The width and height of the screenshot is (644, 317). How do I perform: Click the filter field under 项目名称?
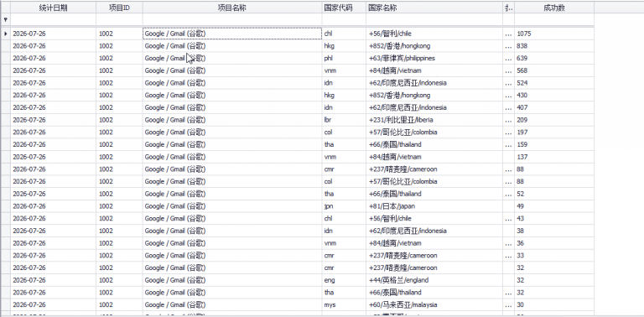point(232,19)
